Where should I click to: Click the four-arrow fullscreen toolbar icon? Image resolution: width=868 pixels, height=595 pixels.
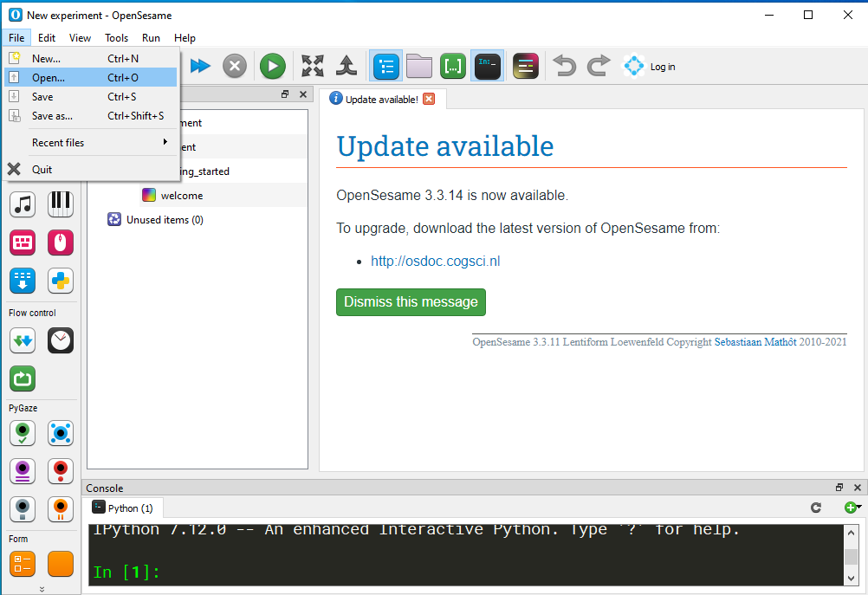[313, 67]
